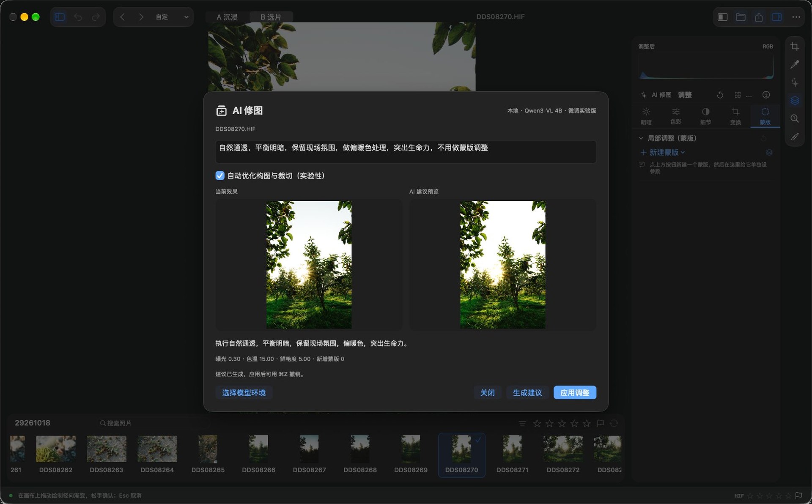Click the 生成建议 button
812x504 pixels.
527,393
